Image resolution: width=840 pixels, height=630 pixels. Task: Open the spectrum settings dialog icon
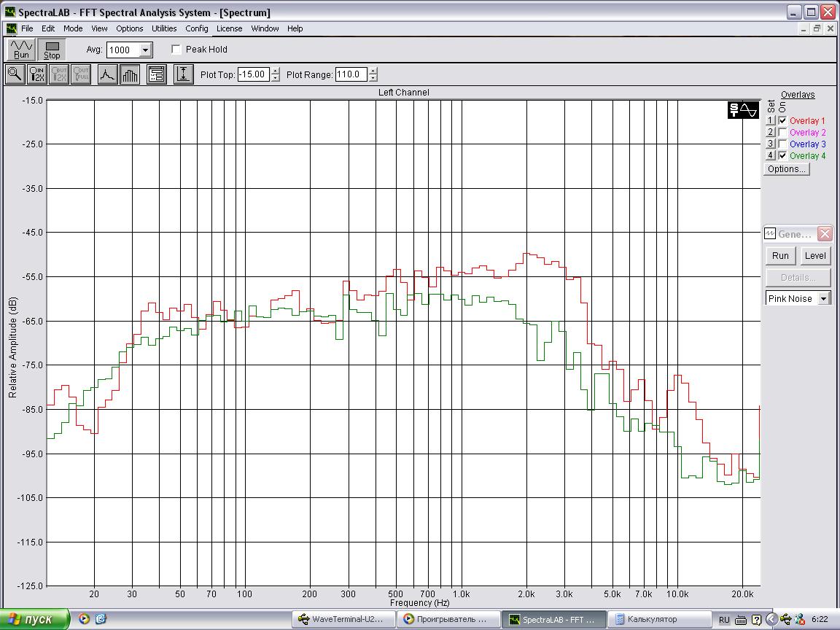pos(157,74)
